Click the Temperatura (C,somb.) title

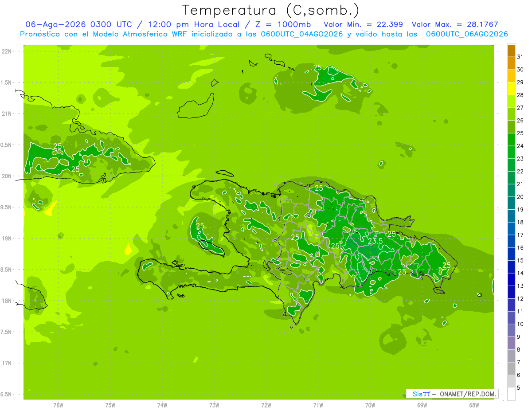click(x=271, y=10)
